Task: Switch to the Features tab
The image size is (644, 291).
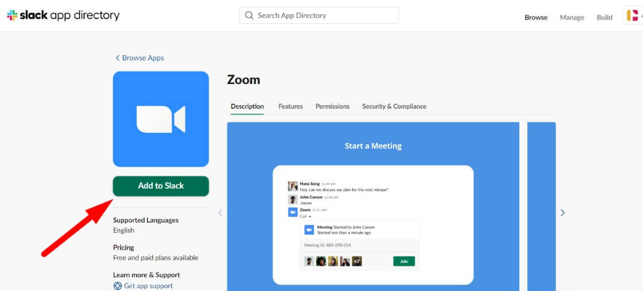Action: point(290,106)
